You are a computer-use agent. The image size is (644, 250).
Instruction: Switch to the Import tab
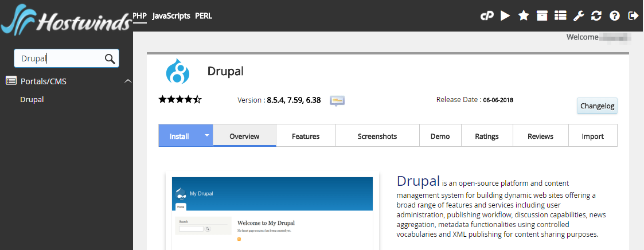pyautogui.click(x=592, y=136)
